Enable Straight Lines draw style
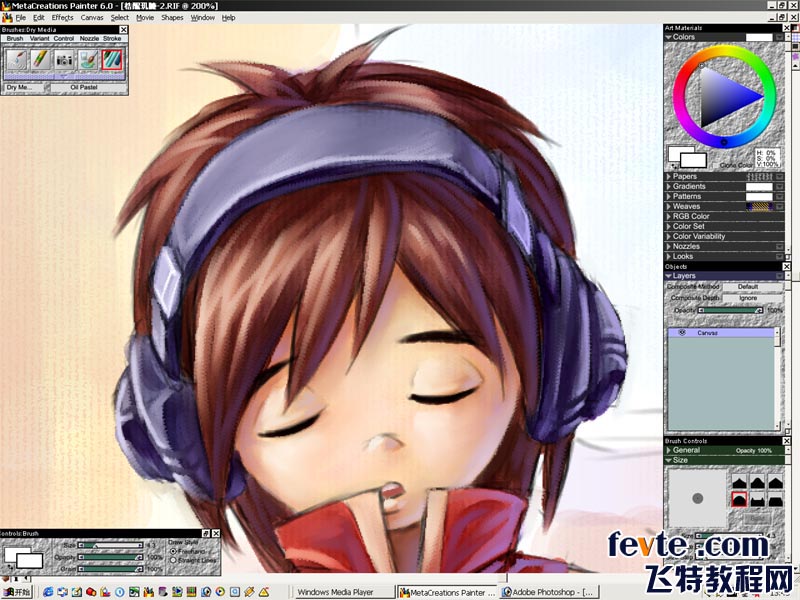800x600 pixels. click(x=173, y=558)
